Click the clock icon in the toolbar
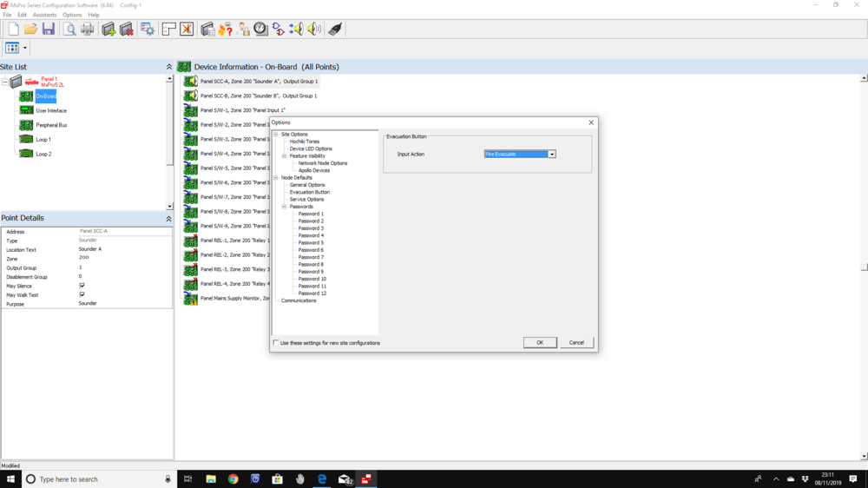This screenshot has height=488, width=868. [260, 30]
